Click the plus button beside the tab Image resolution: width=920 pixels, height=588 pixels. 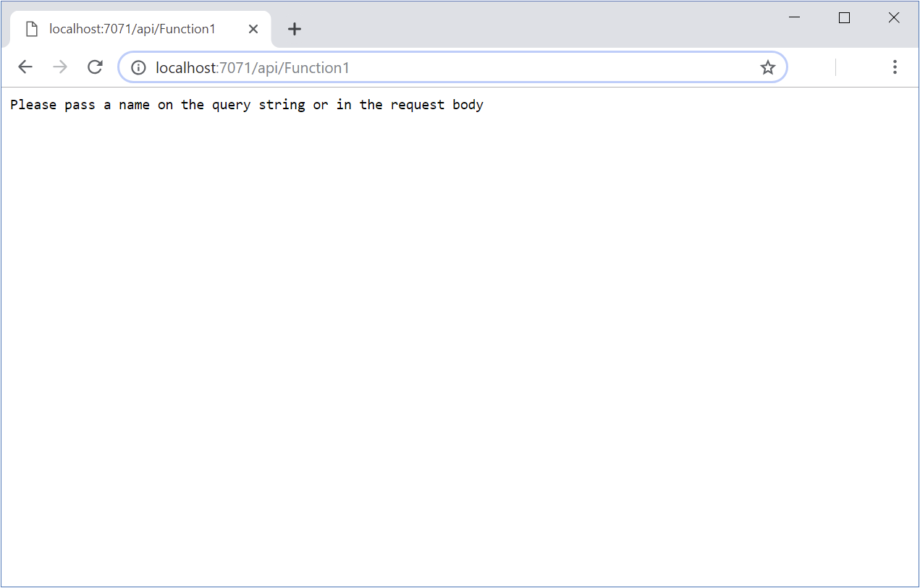(x=294, y=29)
